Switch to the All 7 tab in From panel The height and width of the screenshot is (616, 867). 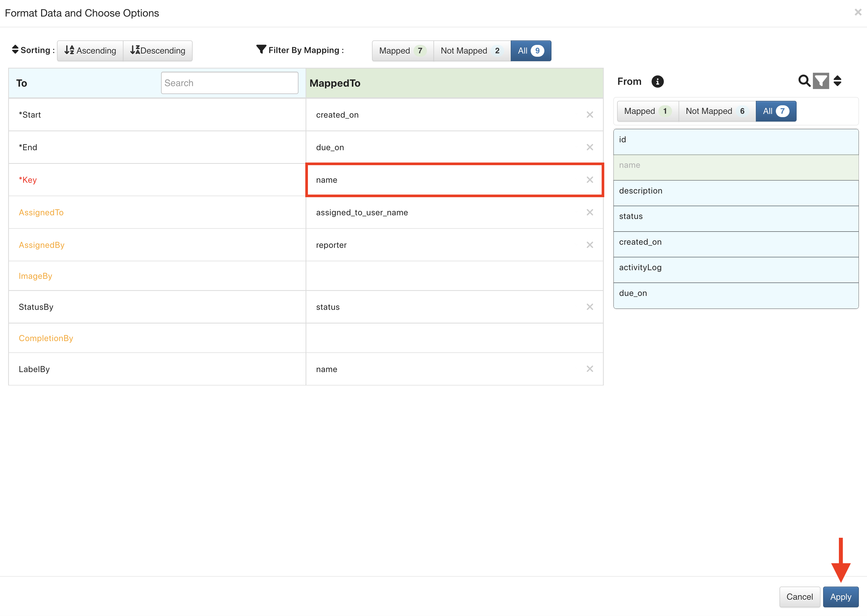776,111
